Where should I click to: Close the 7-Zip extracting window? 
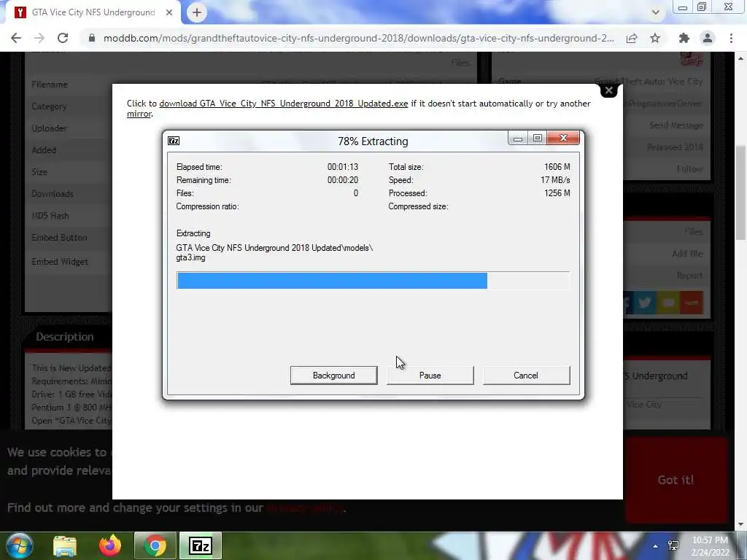[x=564, y=139]
